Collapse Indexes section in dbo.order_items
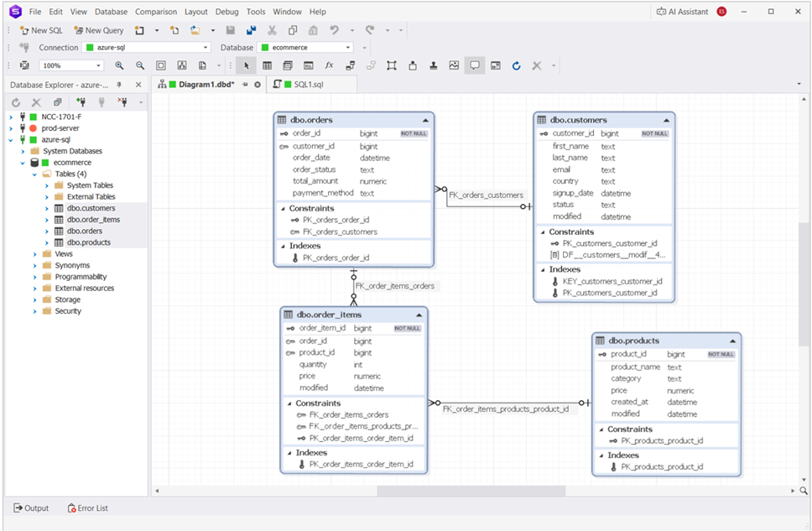812x531 pixels. point(289,453)
